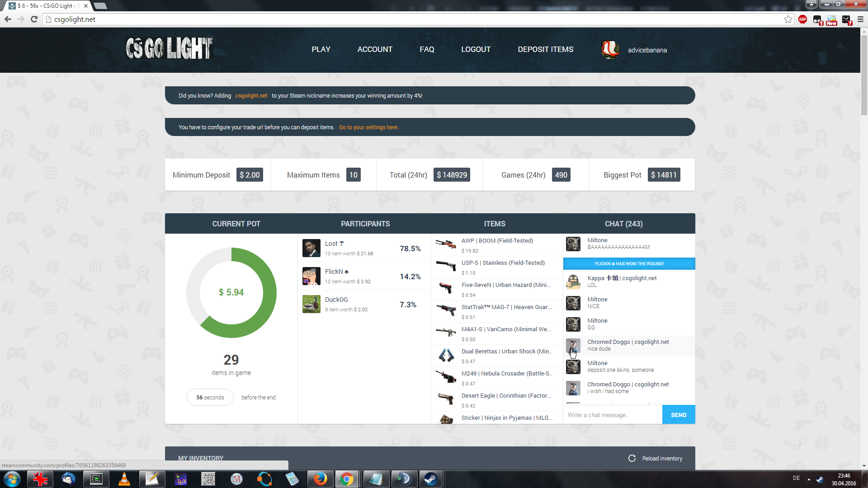The image size is (868, 488).
Task: Open Steam from the taskbar
Action: click(431, 479)
